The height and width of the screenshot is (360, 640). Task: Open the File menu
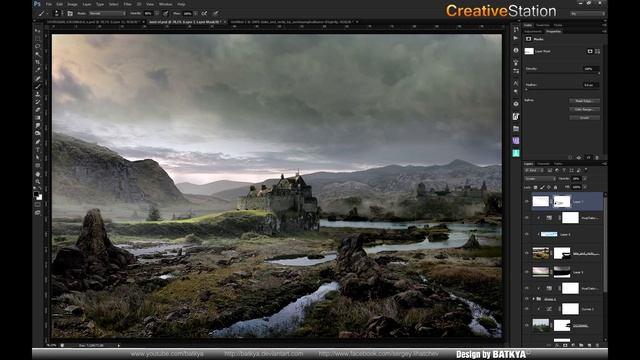pos(49,4)
